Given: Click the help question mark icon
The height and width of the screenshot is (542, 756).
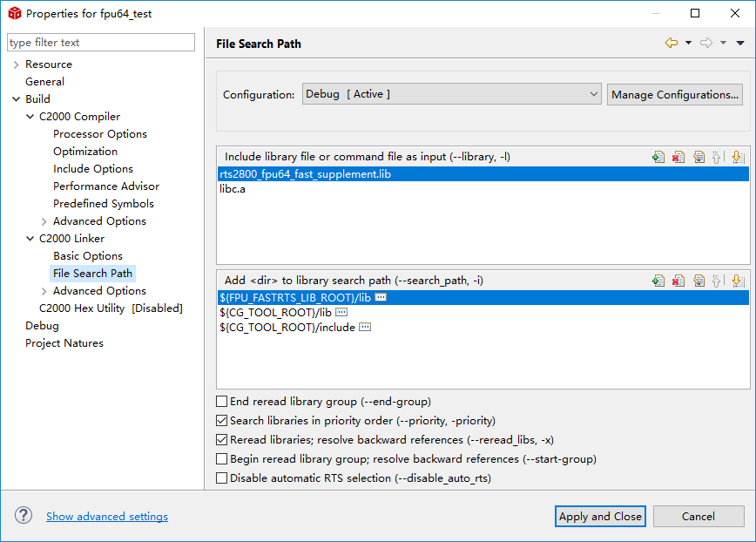Looking at the screenshot, I should [24, 516].
